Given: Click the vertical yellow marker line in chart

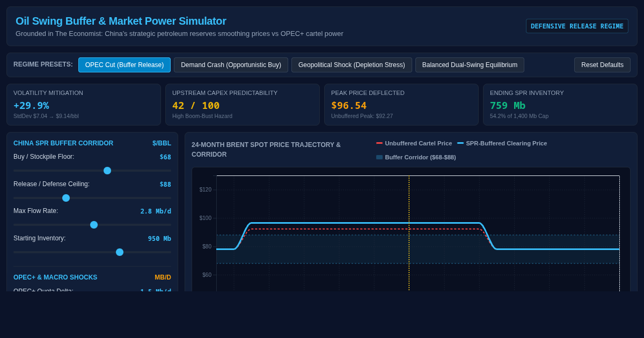Looking at the screenshot, I should click(x=409, y=233).
